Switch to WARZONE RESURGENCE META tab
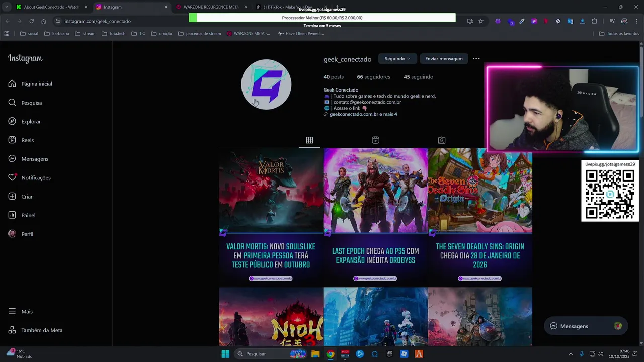Viewport: 644px width, 362px height. click(211, 7)
